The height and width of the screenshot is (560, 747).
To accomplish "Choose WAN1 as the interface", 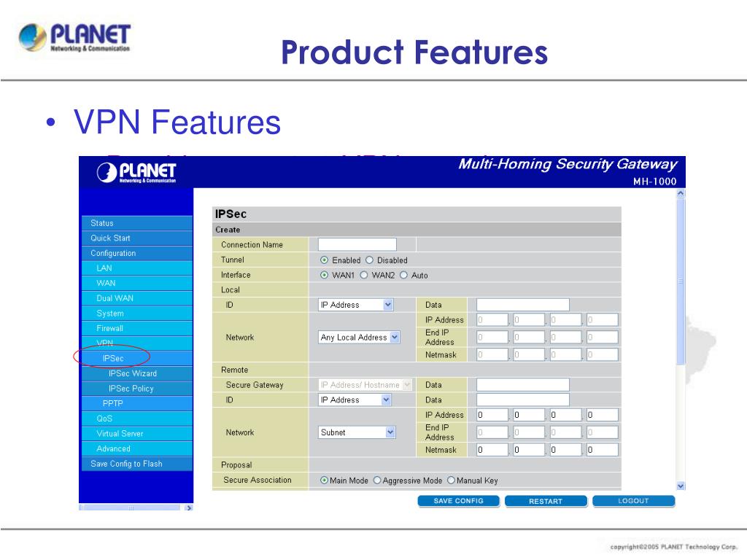I will click(x=325, y=275).
